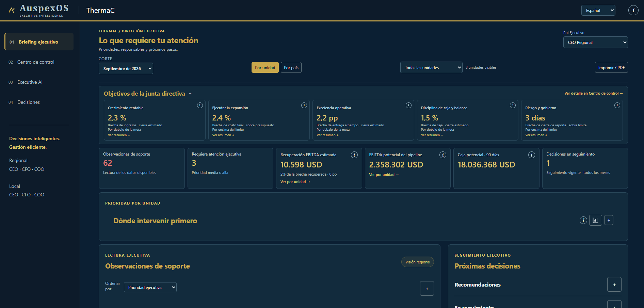Image resolution: width=644 pixels, height=308 pixels.
Task: Open the Todas las unidades dropdown
Action: pos(431,67)
